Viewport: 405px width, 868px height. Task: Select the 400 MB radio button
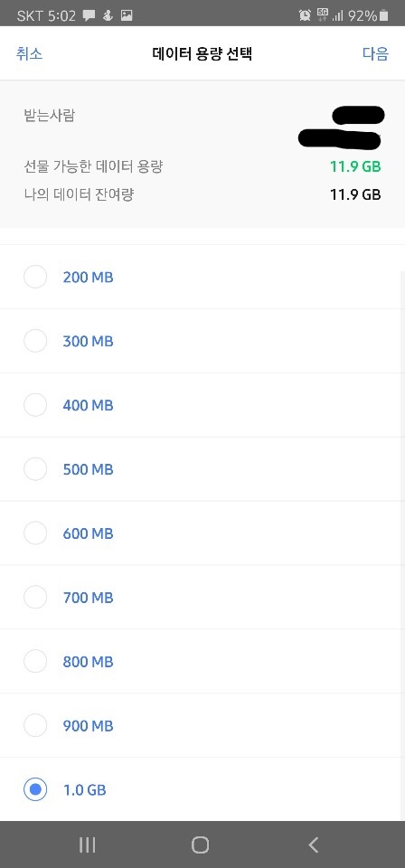[35, 405]
